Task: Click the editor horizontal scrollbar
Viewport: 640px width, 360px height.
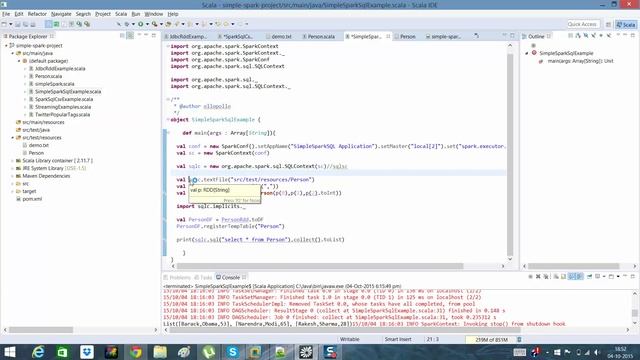Action: point(320,266)
